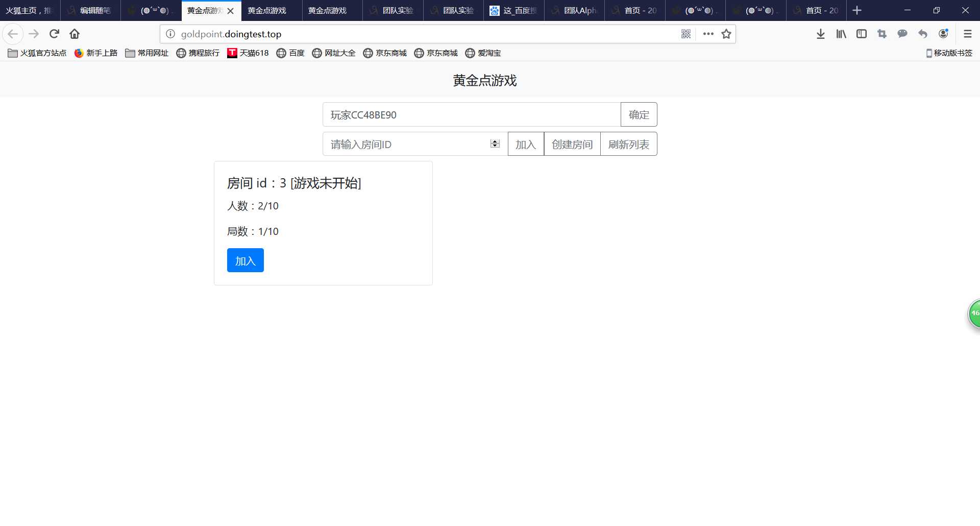
Task: Focus the 请输入房间ID input field
Action: [x=415, y=144]
